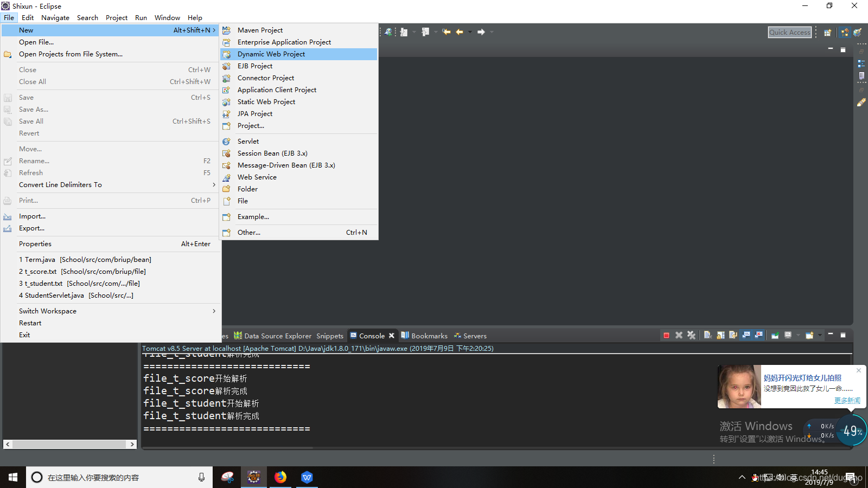Show the Task List from right trim
This screenshot has height=488, width=868.
click(861, 76)
